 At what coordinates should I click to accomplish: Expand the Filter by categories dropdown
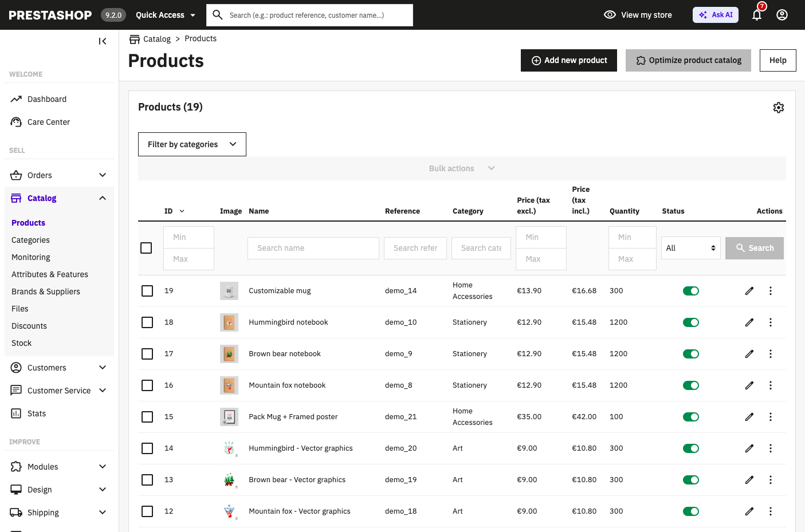pos(192,144)
